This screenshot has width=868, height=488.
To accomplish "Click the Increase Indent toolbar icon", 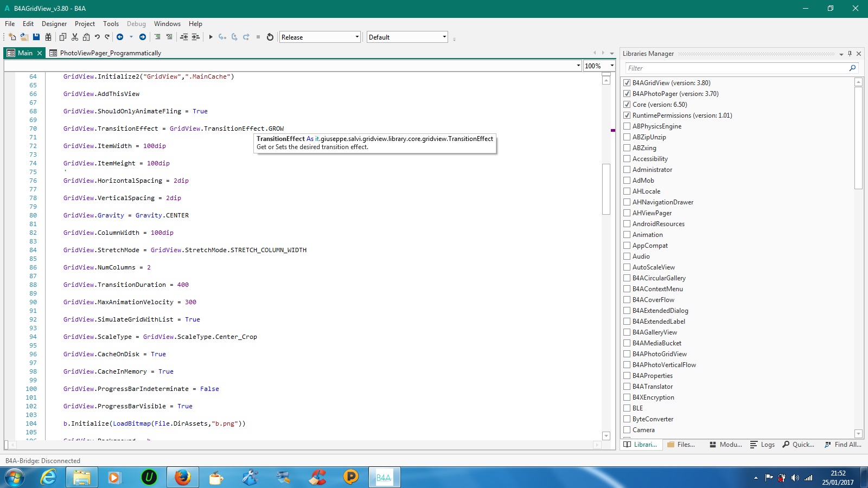I will [196, 37].
